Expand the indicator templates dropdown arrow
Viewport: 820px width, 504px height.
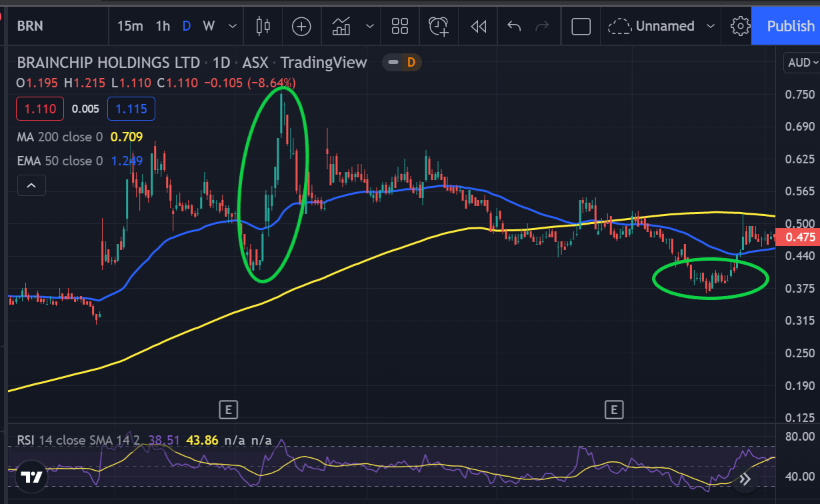[x=370, y=26]
